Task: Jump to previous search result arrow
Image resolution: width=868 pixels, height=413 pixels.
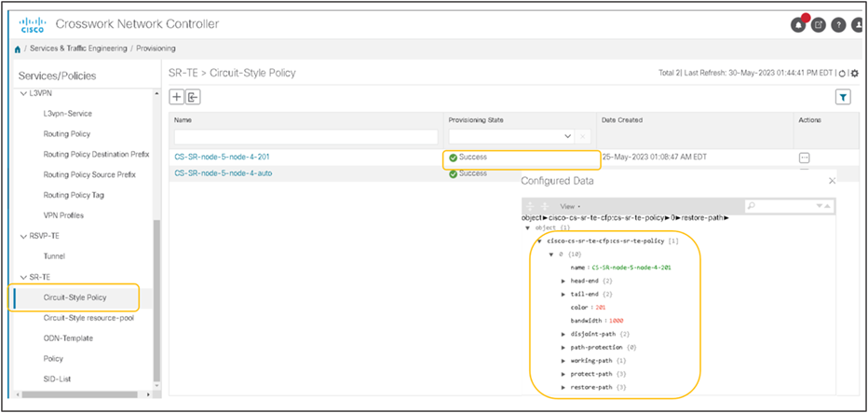Action: [x=827, y=206]
